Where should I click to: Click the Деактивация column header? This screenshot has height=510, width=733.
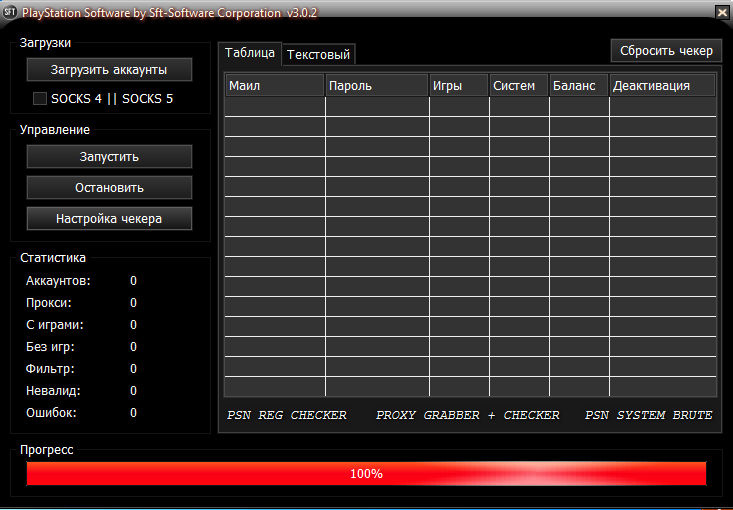click(662, 86)
